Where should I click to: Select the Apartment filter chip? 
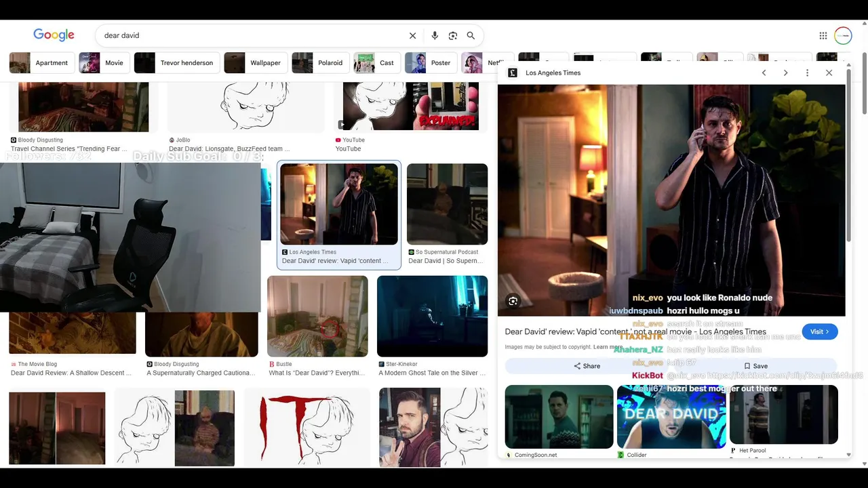tap(41, 63)
